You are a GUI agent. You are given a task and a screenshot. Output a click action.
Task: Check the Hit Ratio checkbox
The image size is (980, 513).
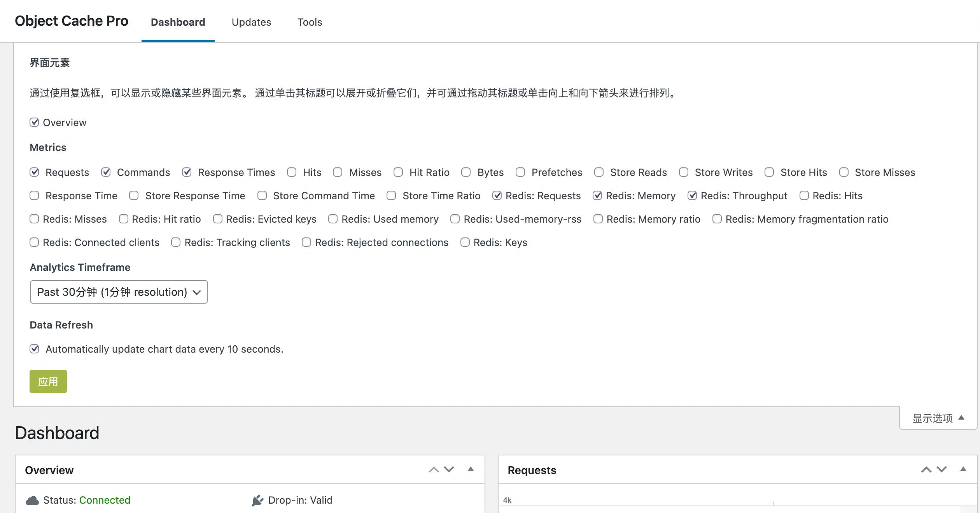click(x=398, y=172)
